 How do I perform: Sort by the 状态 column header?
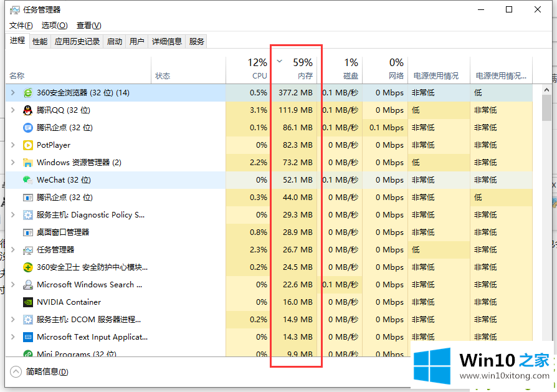(188, 70)
